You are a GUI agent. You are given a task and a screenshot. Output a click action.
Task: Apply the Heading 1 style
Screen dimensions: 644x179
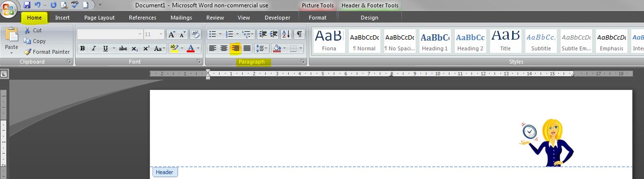pyautogui.click(x=435, y=41)
